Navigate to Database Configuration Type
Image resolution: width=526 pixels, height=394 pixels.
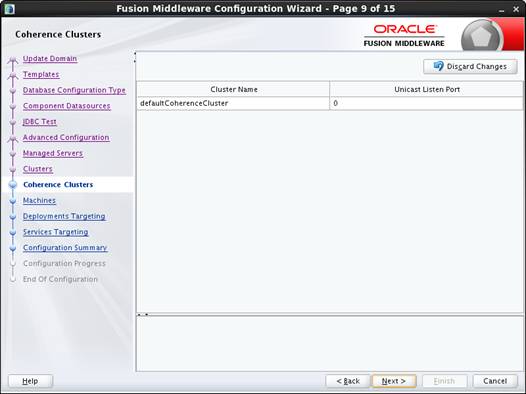74,90
